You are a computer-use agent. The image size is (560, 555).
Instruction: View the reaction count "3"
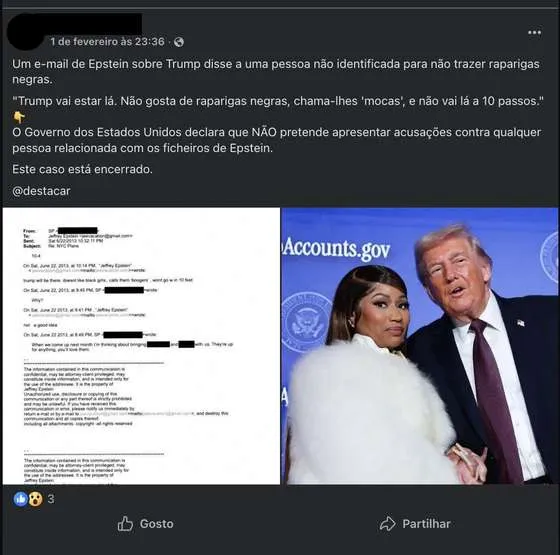(x=51, y=499)
